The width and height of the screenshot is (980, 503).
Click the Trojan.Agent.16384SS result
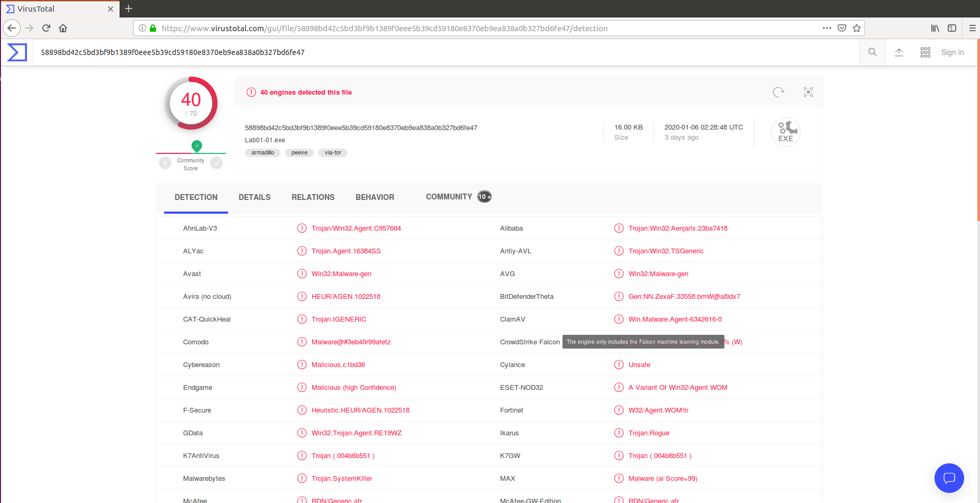click(346, 251)
